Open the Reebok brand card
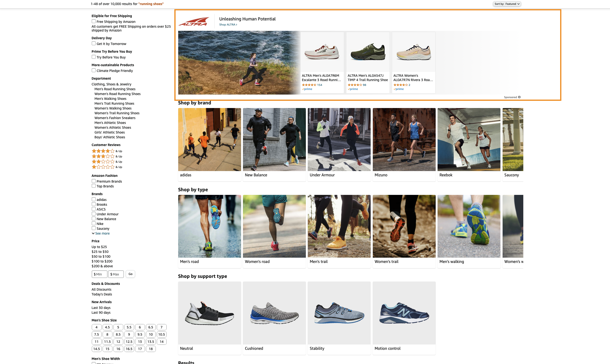This screenshot has width=610, height=364. tap(469, 145)
